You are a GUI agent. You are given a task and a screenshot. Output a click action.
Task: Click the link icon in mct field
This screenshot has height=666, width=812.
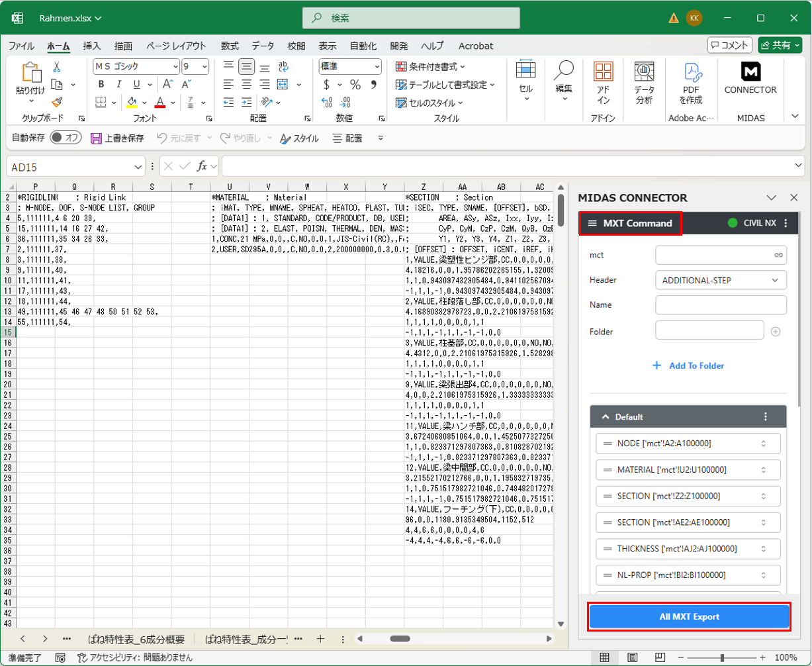click(779, 254)
